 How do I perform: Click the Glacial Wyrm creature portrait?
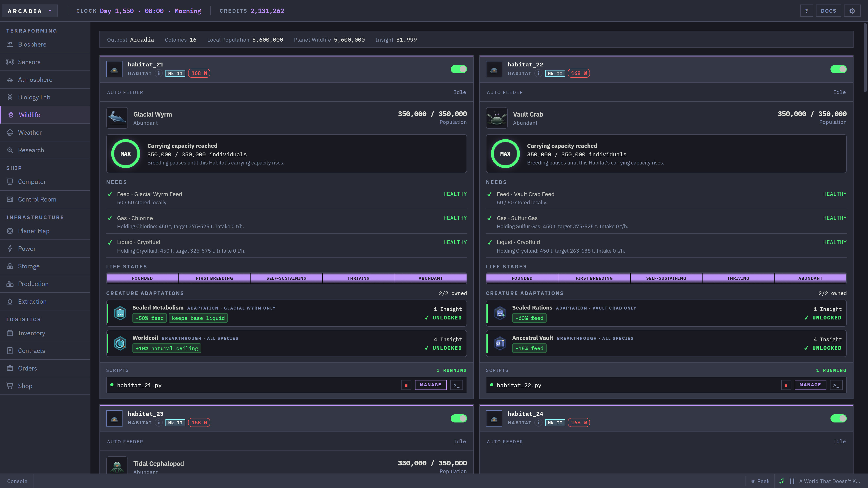(117, 118)
